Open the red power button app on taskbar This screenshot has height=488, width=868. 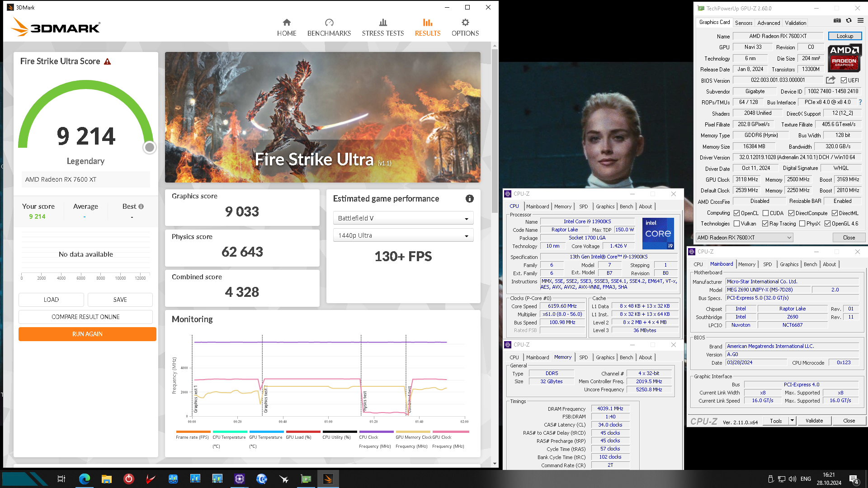tap(129, 479)
